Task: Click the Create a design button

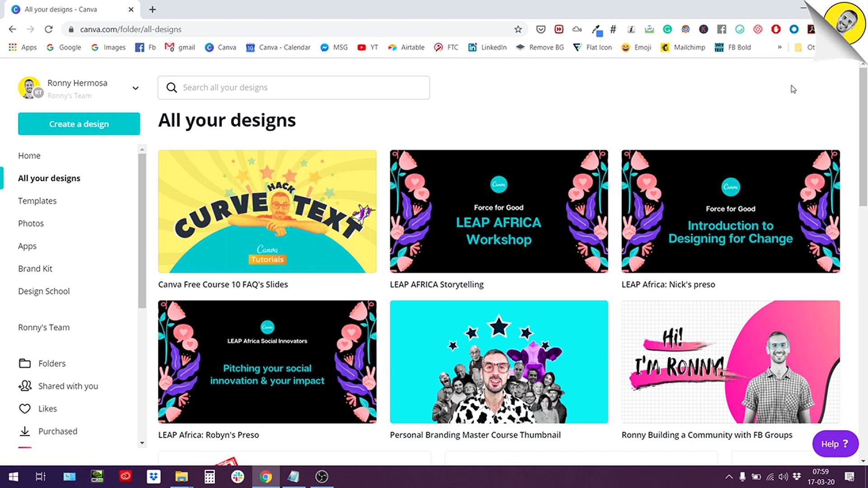Action: [79, 124]
